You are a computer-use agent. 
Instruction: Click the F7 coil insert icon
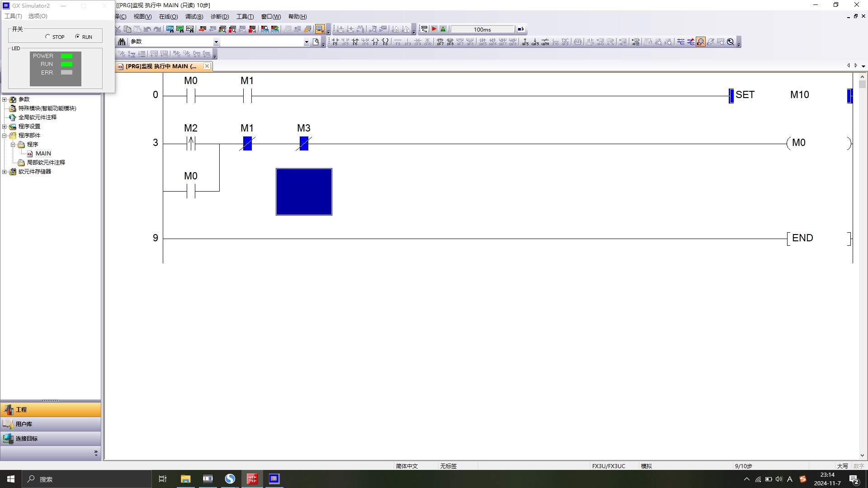[x=375, y=42]
